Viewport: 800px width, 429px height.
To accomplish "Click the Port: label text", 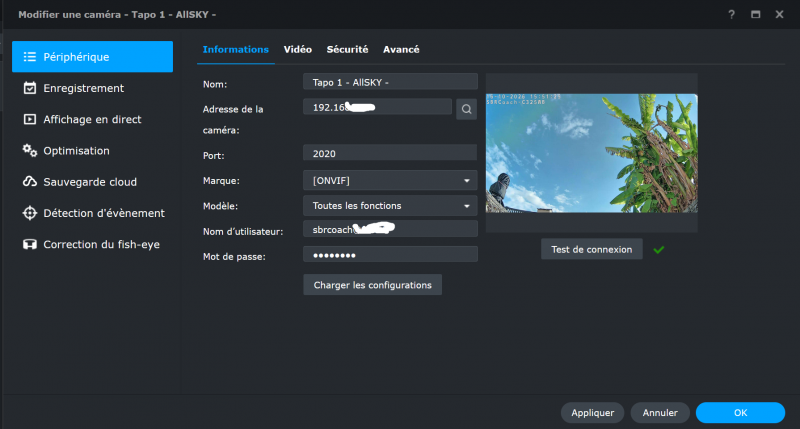I will (213, 156).
